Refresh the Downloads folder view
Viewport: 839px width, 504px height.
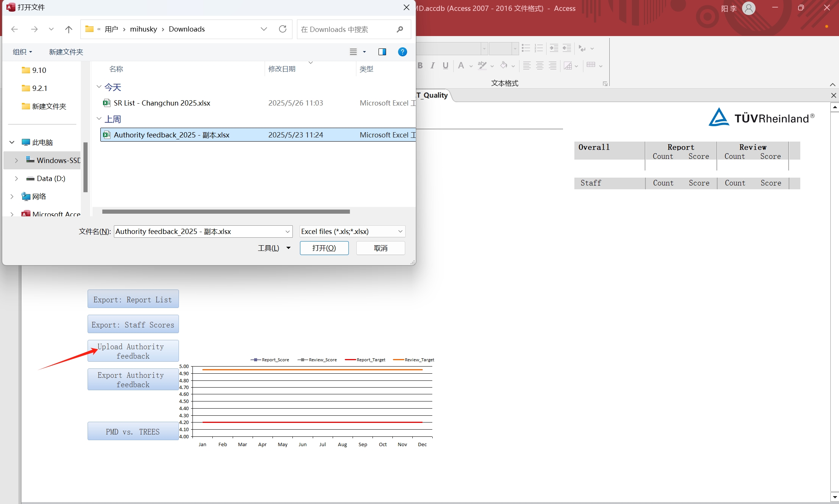click(x=283, y=29)
